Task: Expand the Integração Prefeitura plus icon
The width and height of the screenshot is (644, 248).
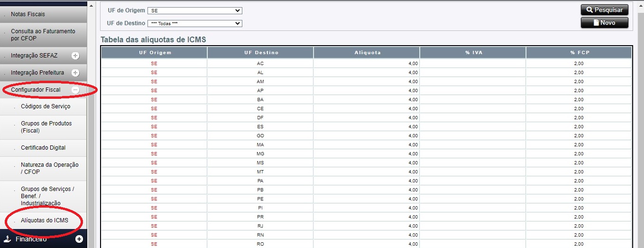Action: tap(75, 73)
